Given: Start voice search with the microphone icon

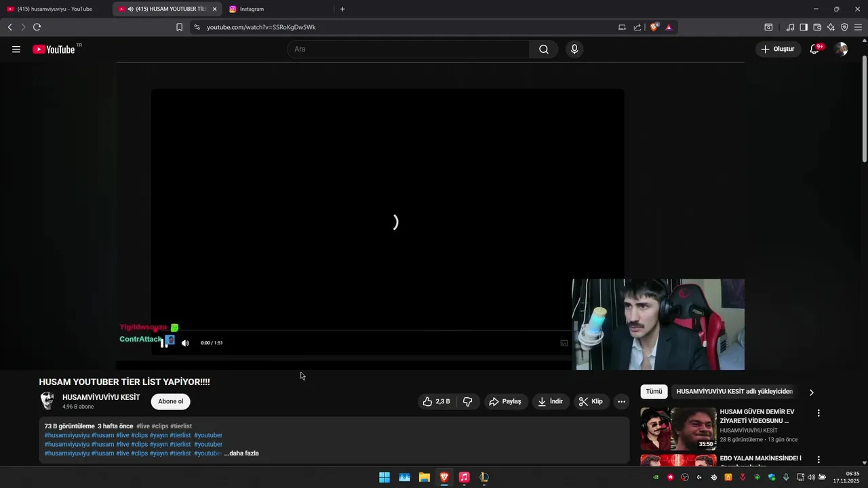Looking at the screenshot, I should click(574, 49).
